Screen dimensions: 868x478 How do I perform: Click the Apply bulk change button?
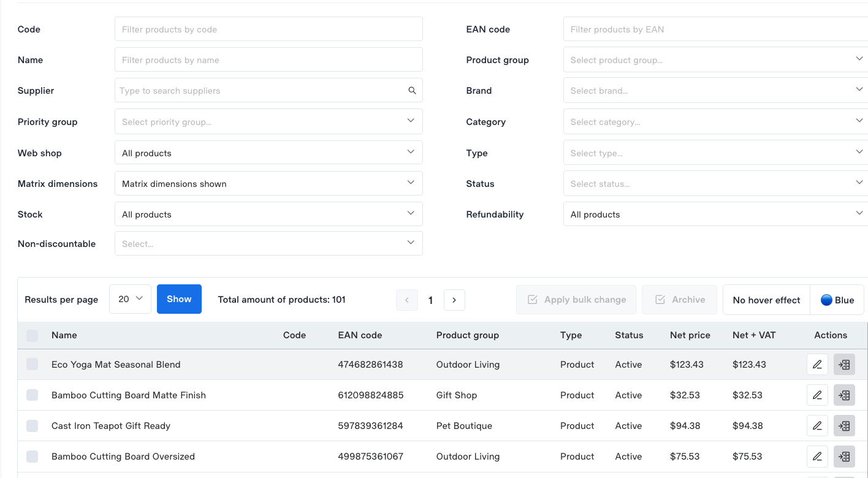(x=576, y=300)
